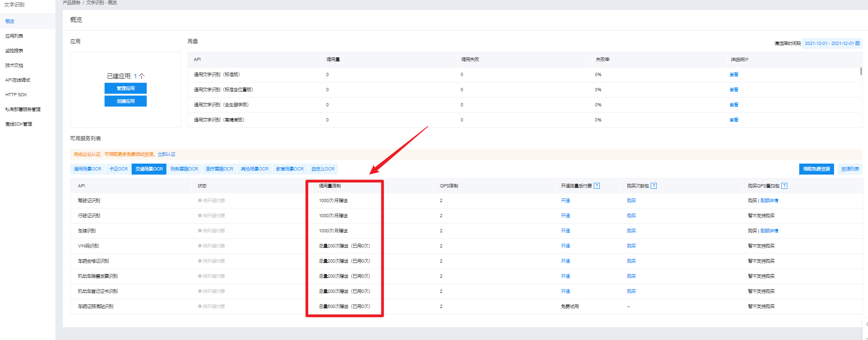Click help icon beside 购买QPS叠加包 header
Image resolution: width=868 pixels, height=340 pixels.
(784, 186)
